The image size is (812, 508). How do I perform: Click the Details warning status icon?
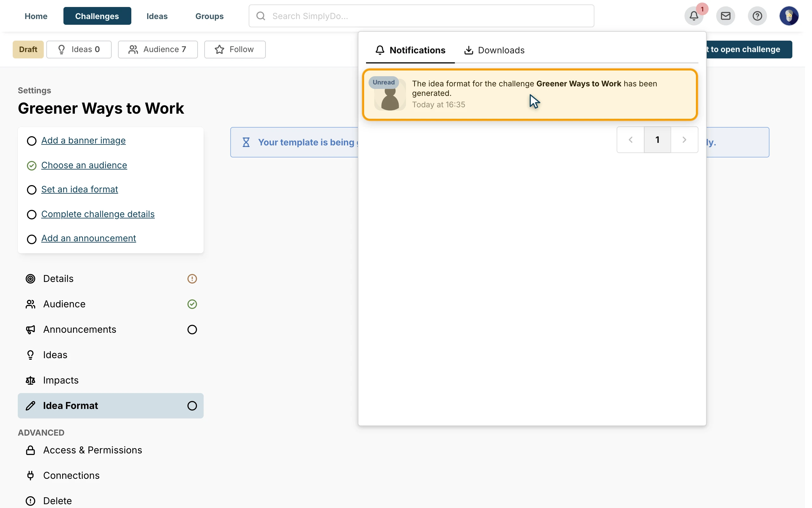click(x=192, y=278)
